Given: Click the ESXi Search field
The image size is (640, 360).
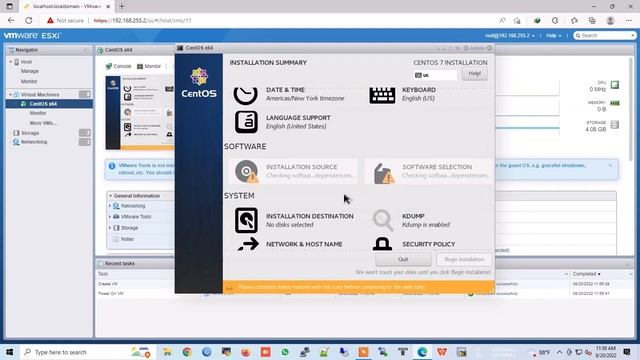Looking at the screenshot, I should point(604,36).
